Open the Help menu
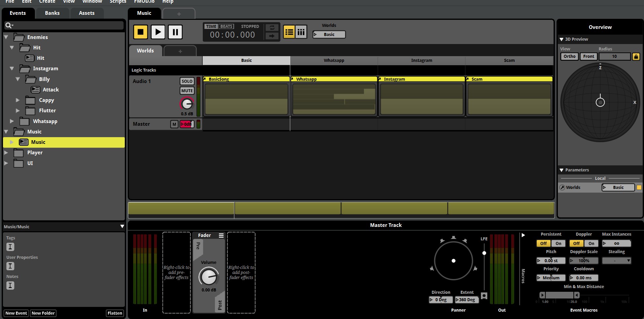644x319 pixels. [x=168, y=2]
